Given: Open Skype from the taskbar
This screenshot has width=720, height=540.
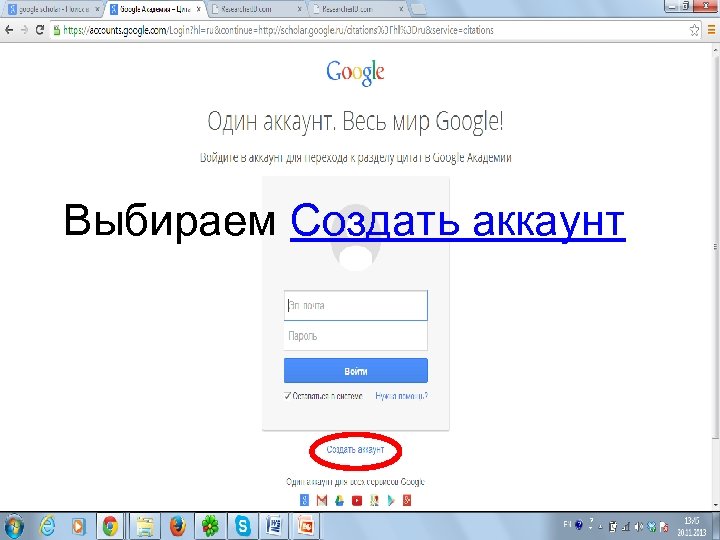Looking at the screenshot, I should 242,526.
